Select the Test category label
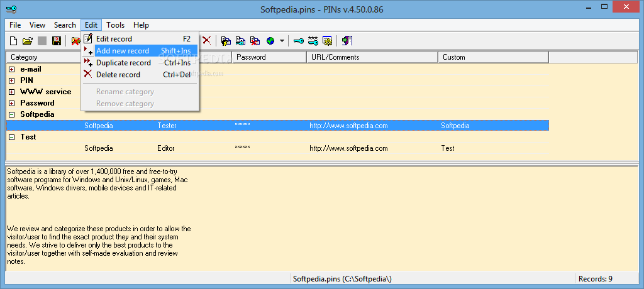 [28, 137]
